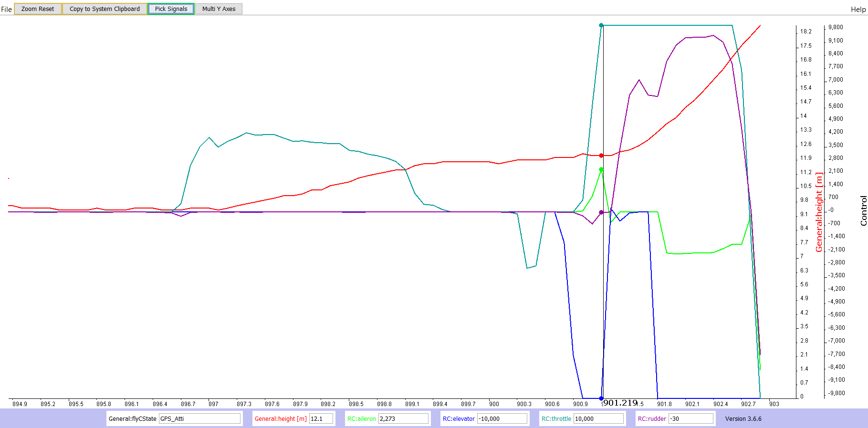Click the 11.9 tick on height axis
868x428 pixels.
coord(806,158)
